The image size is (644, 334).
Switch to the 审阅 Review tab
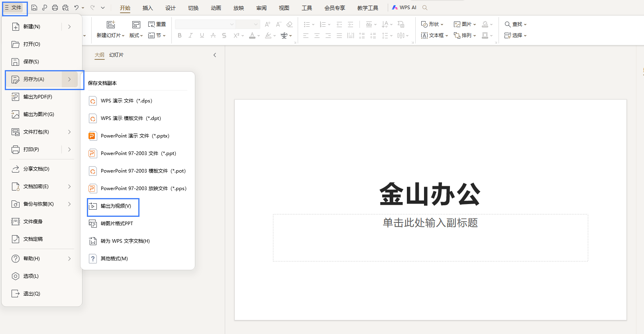[261, 8]
